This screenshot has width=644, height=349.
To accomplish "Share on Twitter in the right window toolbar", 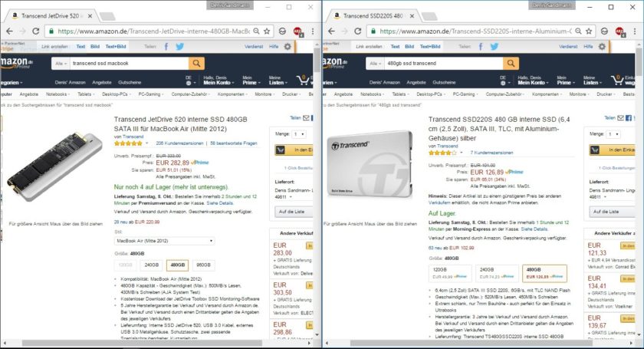I will (x=494, y=47).
